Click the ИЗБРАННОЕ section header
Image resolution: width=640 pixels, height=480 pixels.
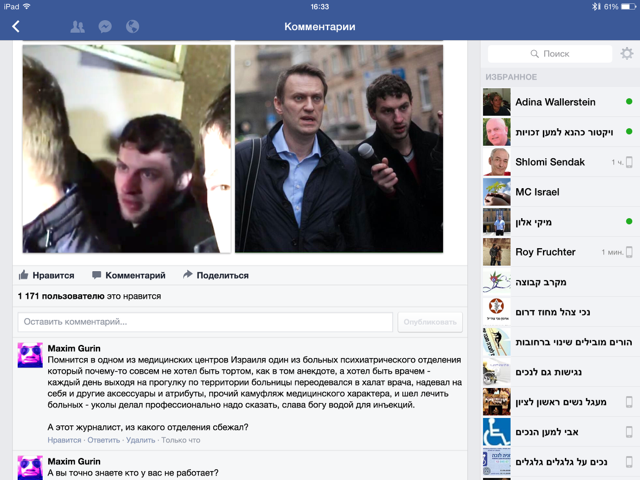[x=511, y=77]
